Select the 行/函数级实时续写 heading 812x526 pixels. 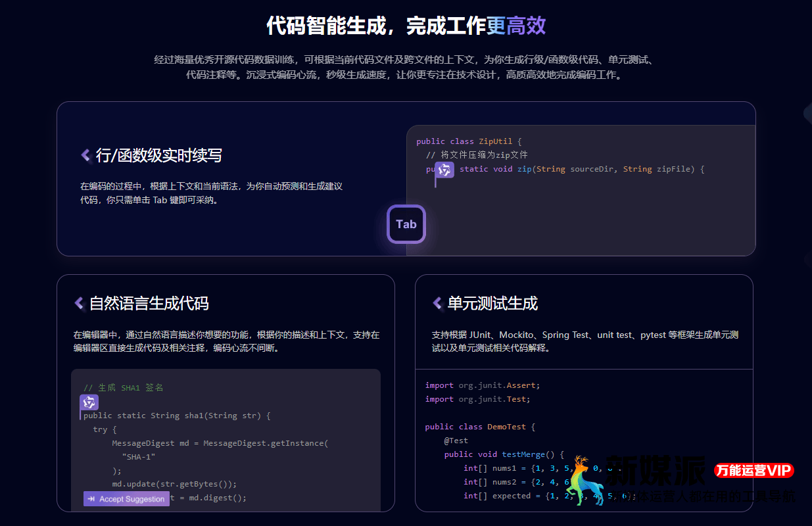[158, 155]
